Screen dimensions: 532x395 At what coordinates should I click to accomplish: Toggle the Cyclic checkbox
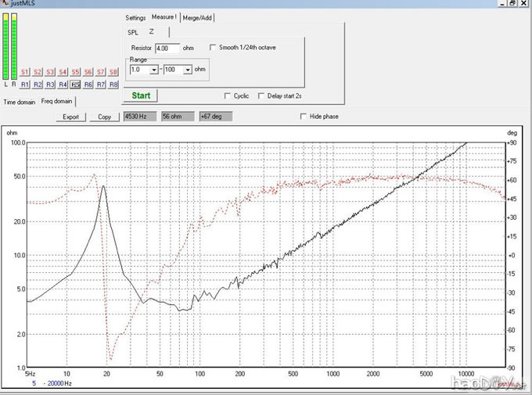(228, 96)
